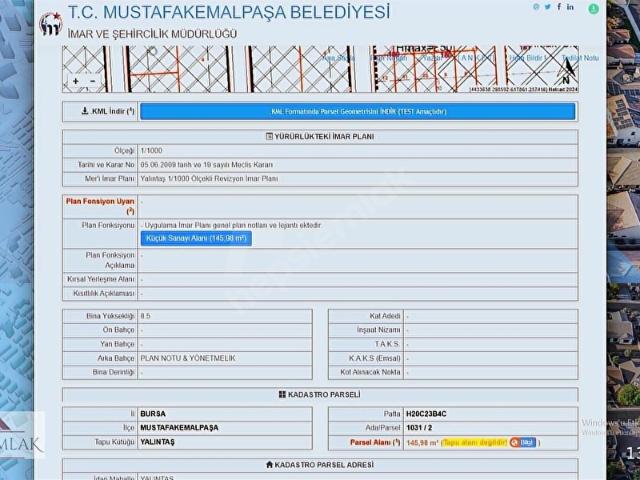This screenshot has height=480, width=640.
Task: Click the orange search icon on Bilgi button
Action: (514, 442)
